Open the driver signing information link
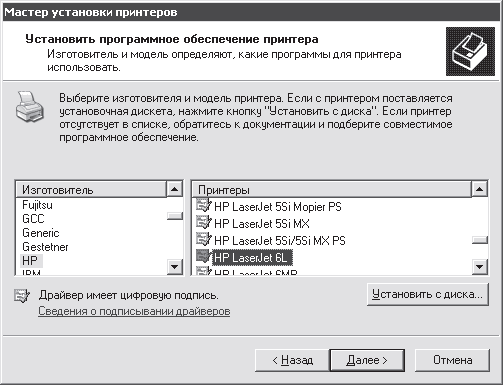This screenshot has height=385, width=503. 134,311
